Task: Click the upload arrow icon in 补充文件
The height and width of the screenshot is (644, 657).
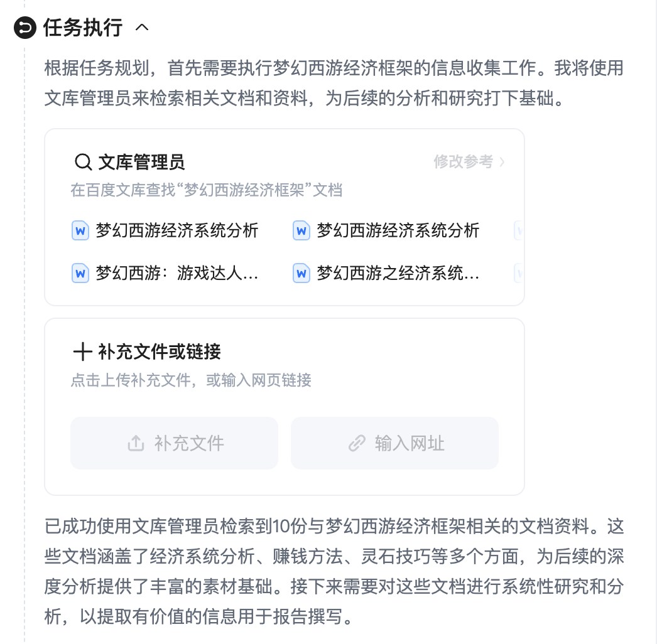Action: pyautogui.click(x=136, y=443)
